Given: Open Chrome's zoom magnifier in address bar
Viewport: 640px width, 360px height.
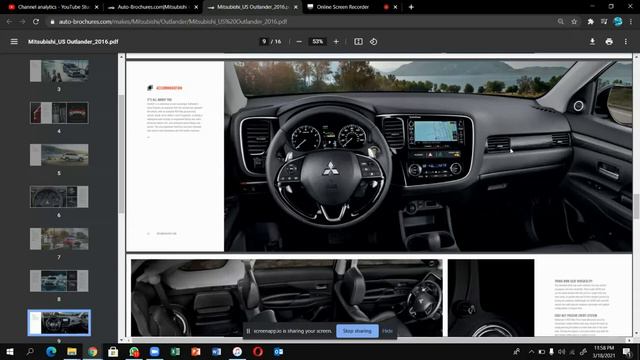Looking at the screenshot, I should click(561, 22).
